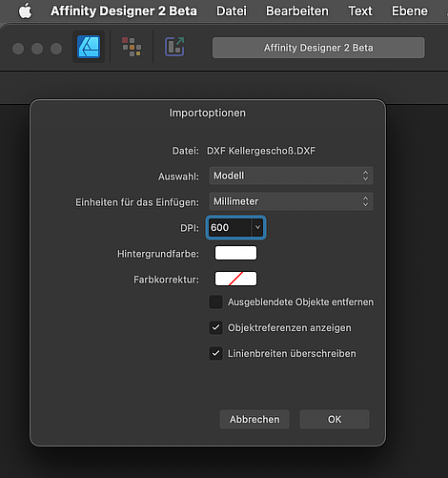The width and height of the screenshot is (448, 478).
Task: Switch to the Designer Persona icon
Action: [89, 47]
